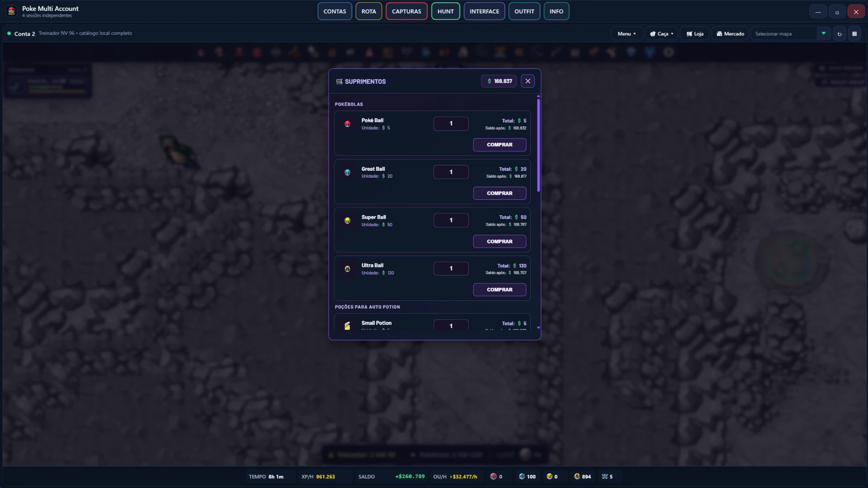Click the Super Ball item icon
Screen dimensions: 868x488
(x=347, y=221)
